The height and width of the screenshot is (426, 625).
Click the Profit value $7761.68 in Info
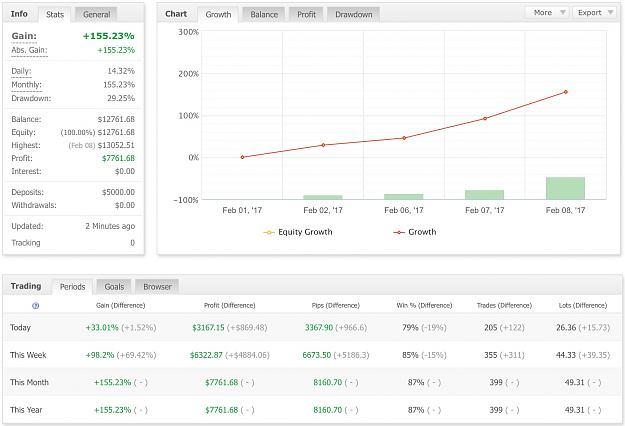click(x=118, y=158)
